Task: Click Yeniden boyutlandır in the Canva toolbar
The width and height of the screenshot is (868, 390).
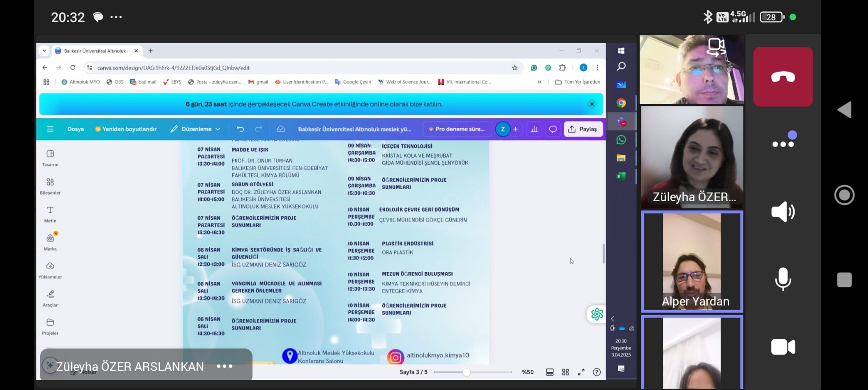Action: 126,129
